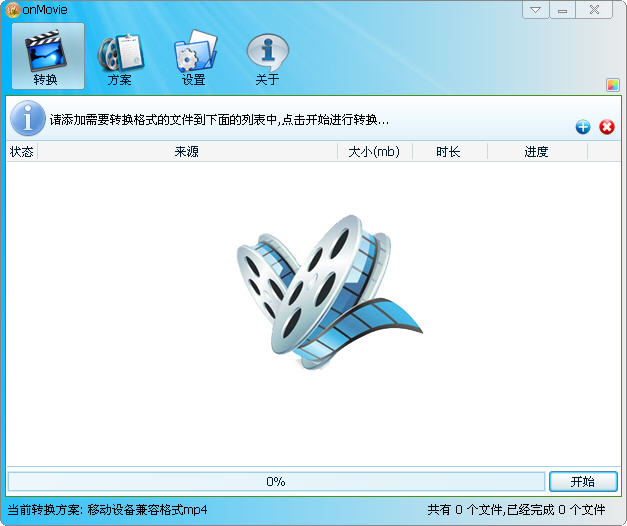627x526 pixels.
Task: Click the status text 共有 0 个文件,已经完成 0 个文件
Action: pos(516,510)
